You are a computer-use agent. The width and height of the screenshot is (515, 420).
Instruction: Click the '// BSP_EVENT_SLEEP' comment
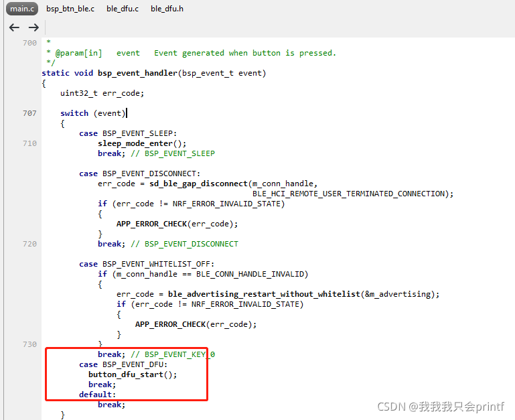pyautogui.click(x=173, y=153)
